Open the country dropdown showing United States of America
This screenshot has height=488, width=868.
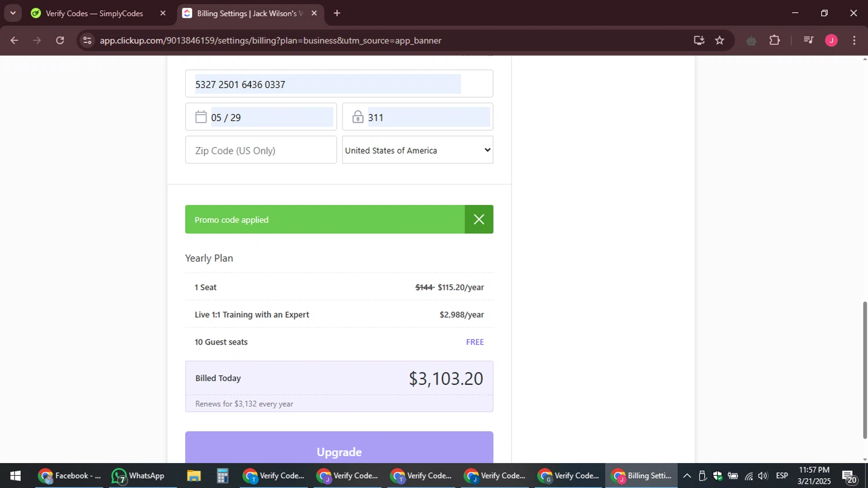(417, 150)
